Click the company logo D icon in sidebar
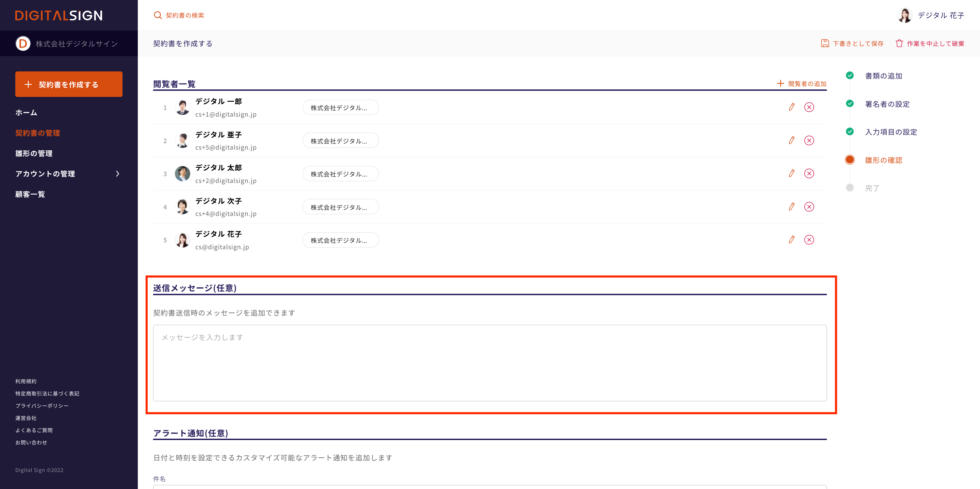The height and width of the screenshot is (489, 980). point(23,44)
